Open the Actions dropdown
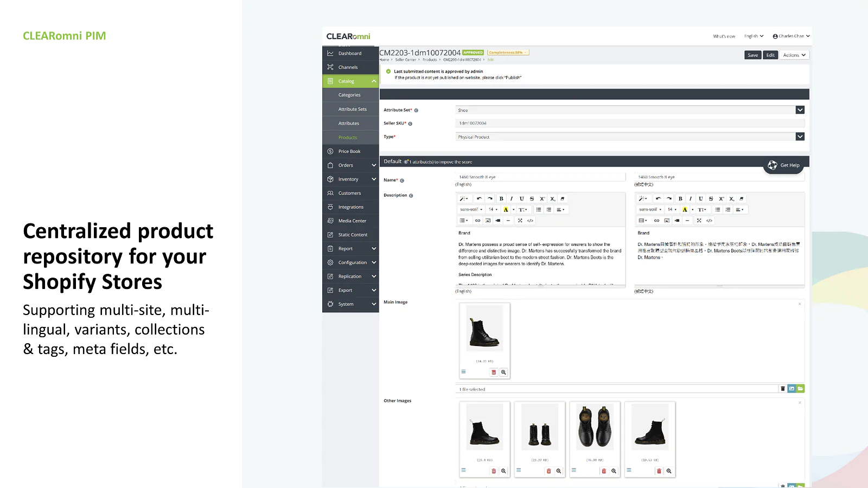This screenshot has height=488, width=868. pos(794,55)
